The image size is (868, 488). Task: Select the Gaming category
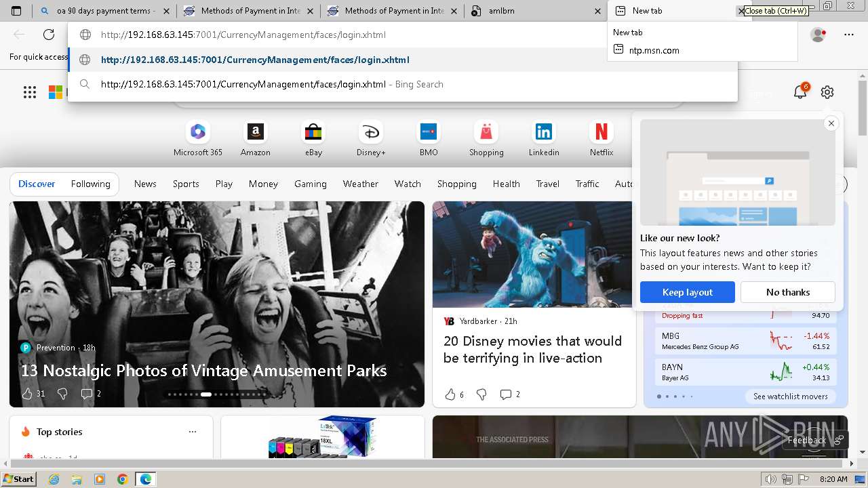coord(311,184)
